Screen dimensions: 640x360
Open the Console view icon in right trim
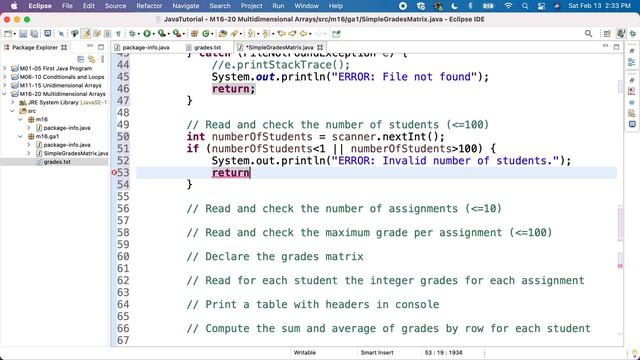tap(632, 124)
